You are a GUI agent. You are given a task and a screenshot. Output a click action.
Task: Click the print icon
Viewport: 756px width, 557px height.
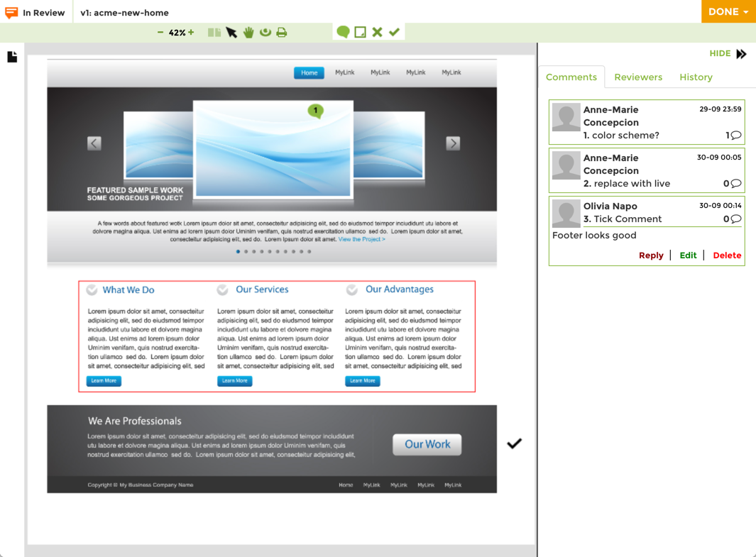coord(282,32)
